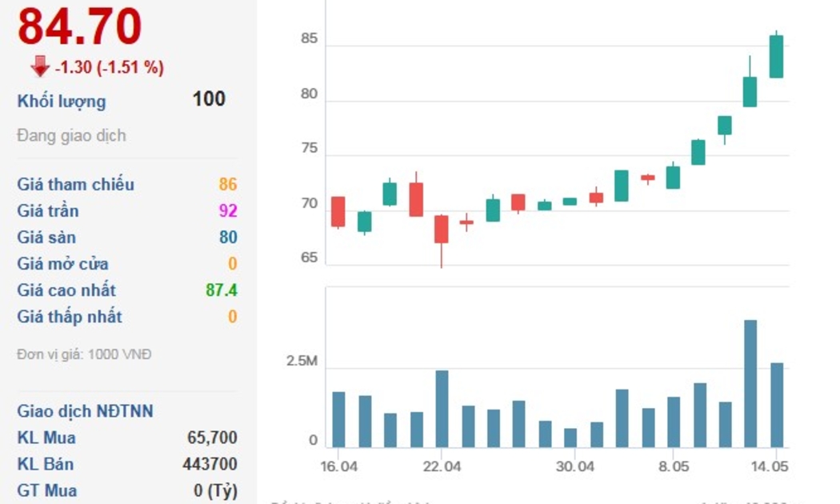This screenshot has width=840, height=504.
Task: Click the tallest volume bar
Action: pyautogui.click(x=750, y=383)
